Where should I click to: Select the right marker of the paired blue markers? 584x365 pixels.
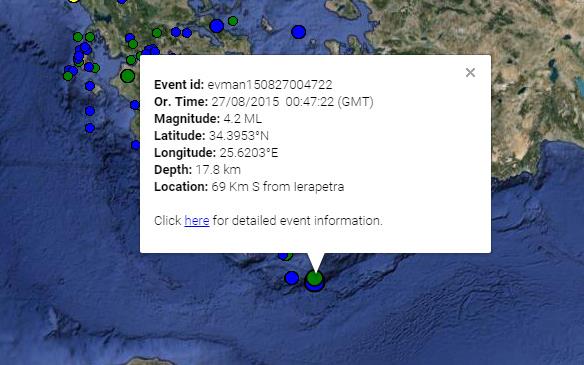pos(187,33)
